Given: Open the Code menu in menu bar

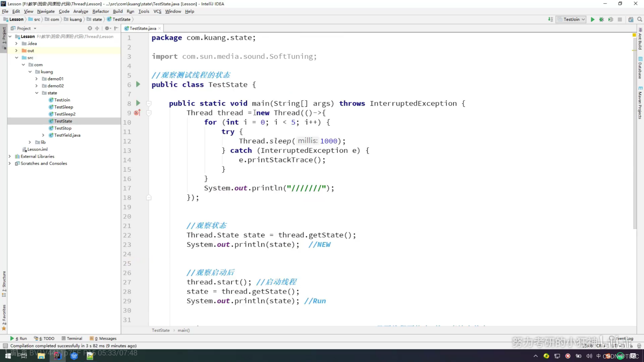Looking at the screenshot, I should (x=64, y=11).
